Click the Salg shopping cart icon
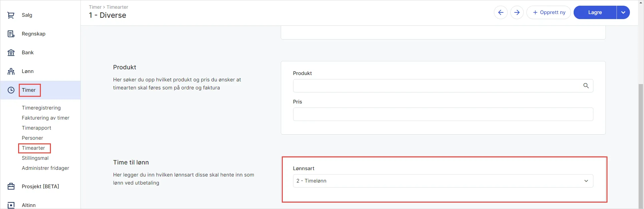644x209 pixels. 11,15
